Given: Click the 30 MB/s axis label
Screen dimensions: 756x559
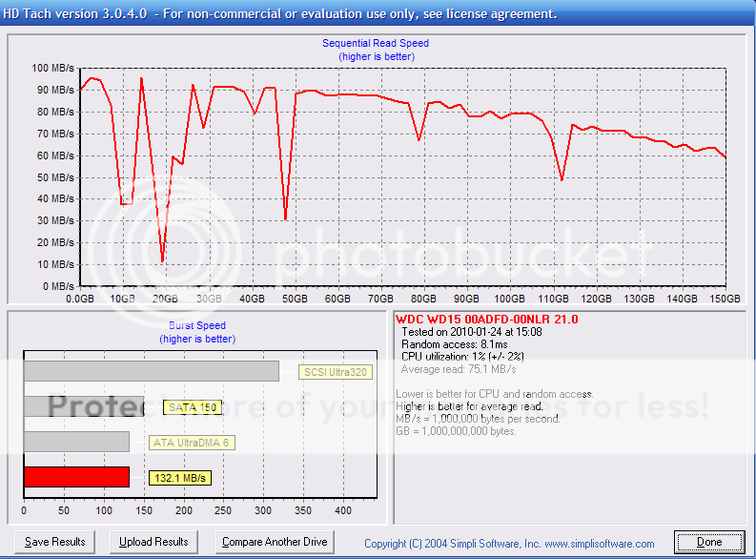Looking at the screenshot, I should [55, 221].
